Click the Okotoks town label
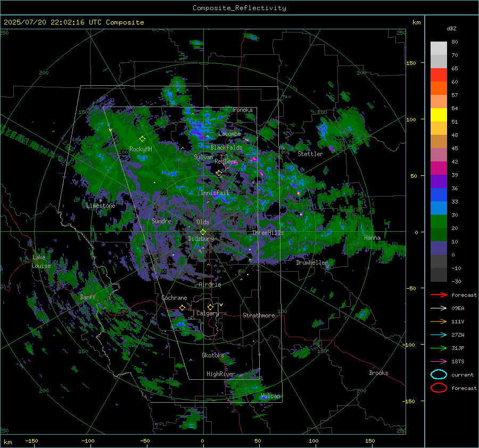Viewport: 479px width, 448px height. click(x=213, y=355)
